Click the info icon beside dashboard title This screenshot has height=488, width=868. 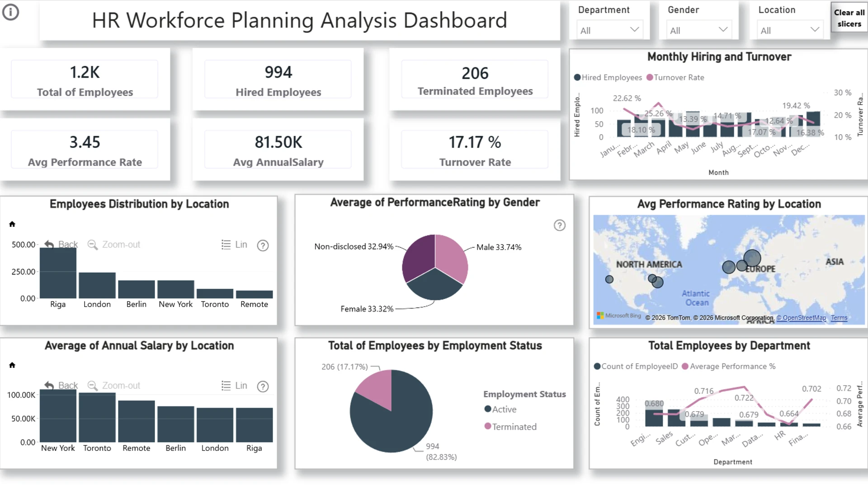click(x=11, y=12)
